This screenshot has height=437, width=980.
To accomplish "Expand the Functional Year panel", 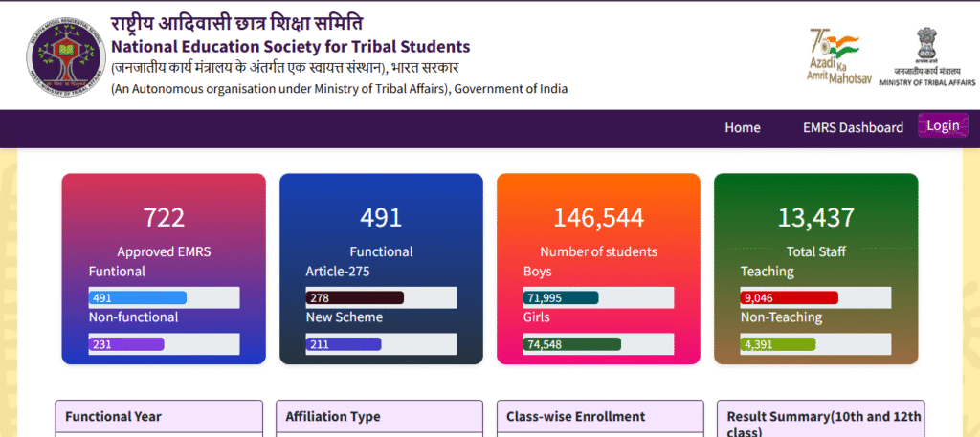I will 159,417.
